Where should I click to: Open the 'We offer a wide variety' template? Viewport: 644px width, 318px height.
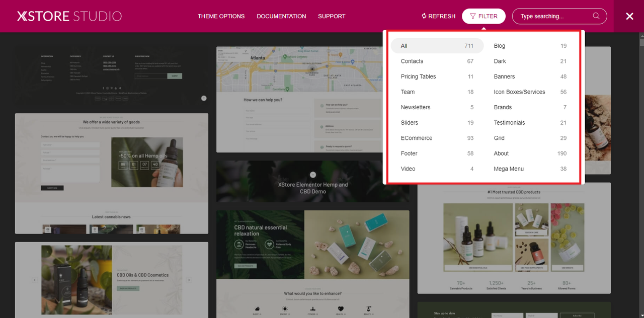[112, 173]
